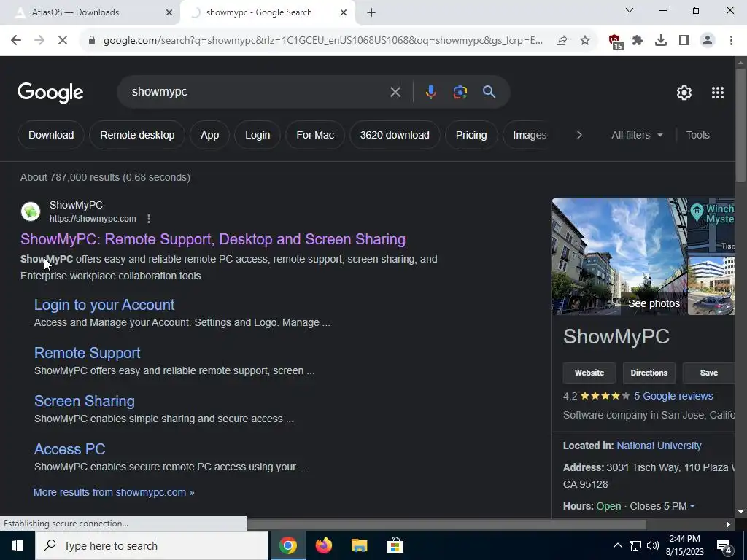This screenshot has width=747, height=560.
Task: Apply the Remote desktop filter chip
Action: (x=137, y=135)
